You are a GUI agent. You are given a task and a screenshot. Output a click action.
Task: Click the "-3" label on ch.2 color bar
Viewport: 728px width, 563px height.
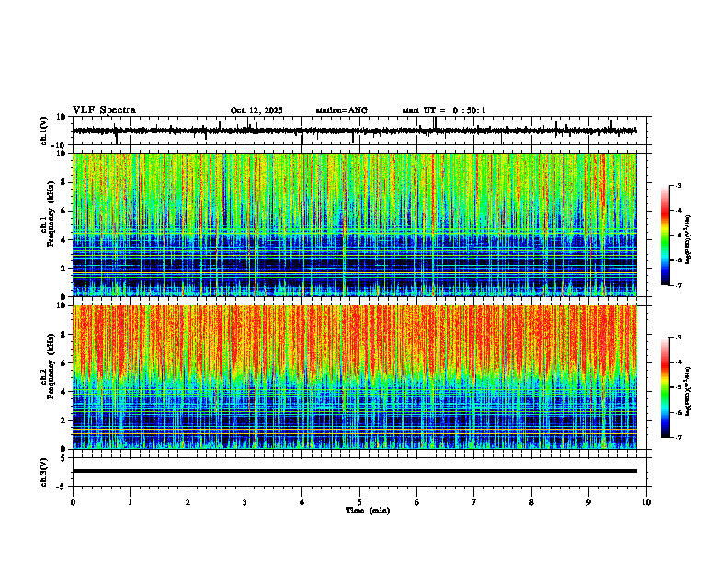tap(678, 338)
